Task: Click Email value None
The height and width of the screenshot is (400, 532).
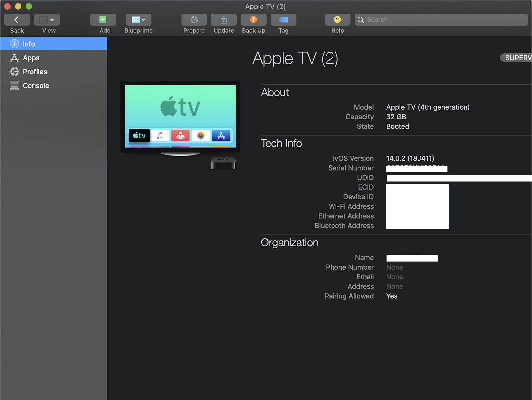Action: 395,277
